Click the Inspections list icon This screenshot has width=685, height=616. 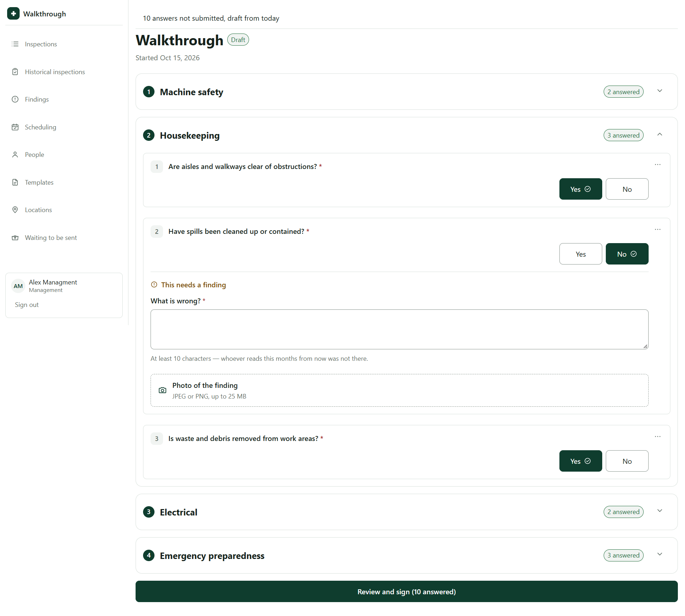click(x=15, y=44)
